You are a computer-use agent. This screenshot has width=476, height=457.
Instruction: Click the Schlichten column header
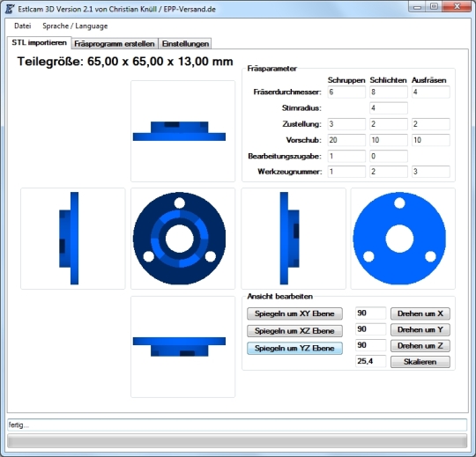(388, 80)
